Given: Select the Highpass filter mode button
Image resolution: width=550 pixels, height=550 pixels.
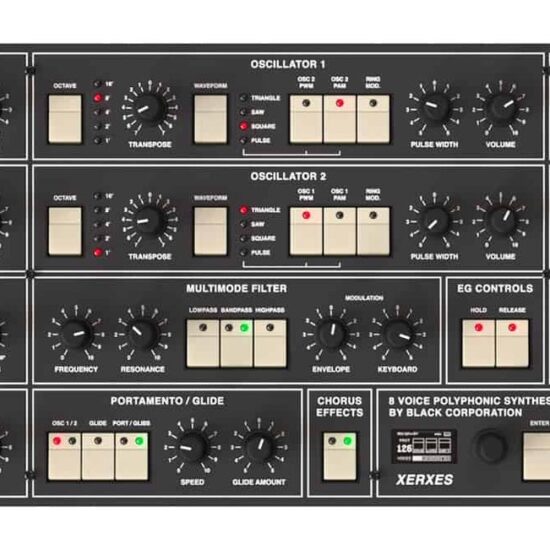Looking at the screenshot, I should (x=270, y=343).
